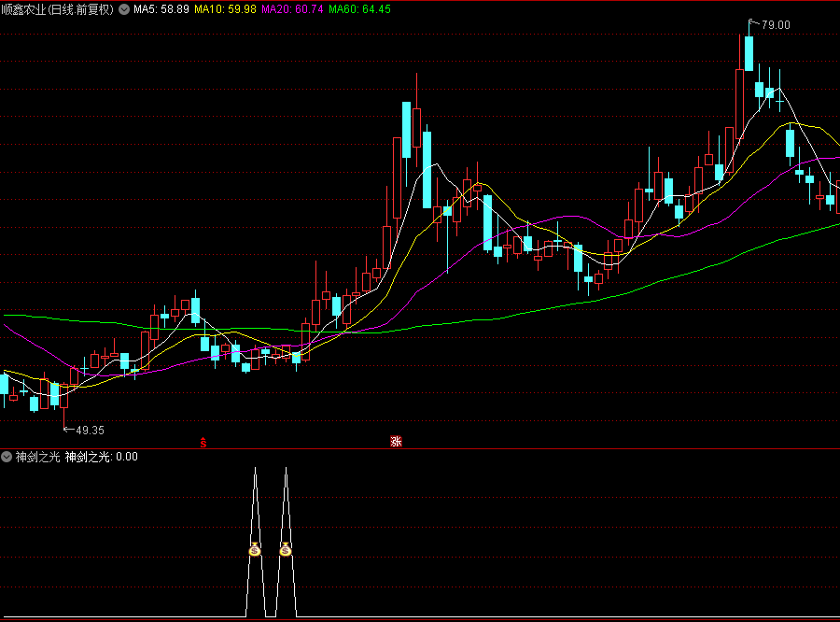The image size is (840, 622).
Task: Click the first money bag signal icon
Action: click(255, 549)
